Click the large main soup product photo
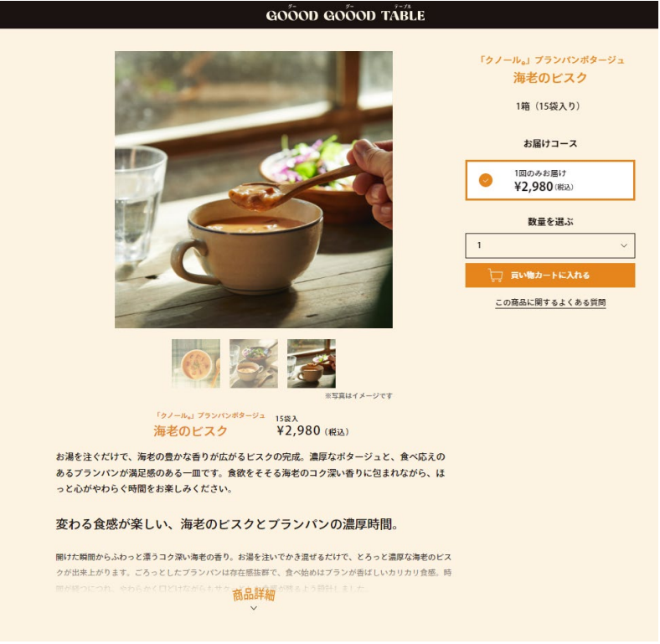Screen dimensions: 660x644 (254, 190)
